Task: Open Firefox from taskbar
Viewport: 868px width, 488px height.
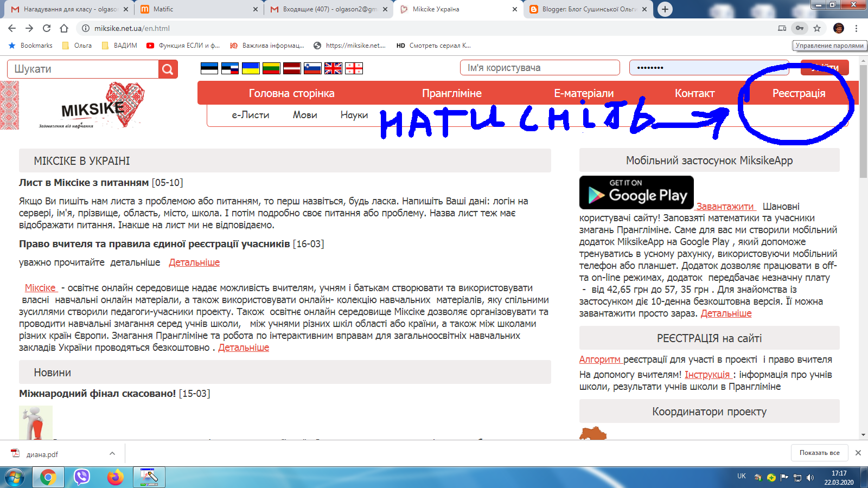Action: tap(115, 477)
